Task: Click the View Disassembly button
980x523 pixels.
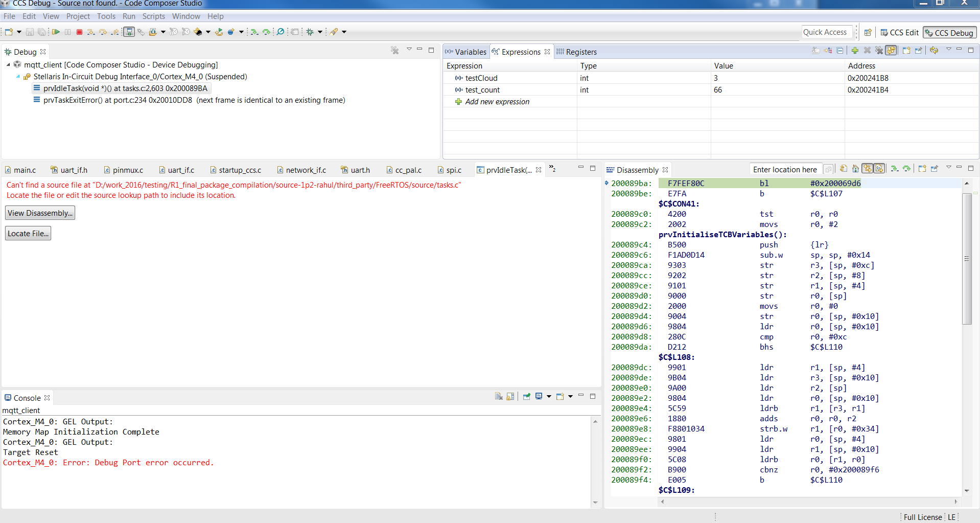Action: point(40,213)
